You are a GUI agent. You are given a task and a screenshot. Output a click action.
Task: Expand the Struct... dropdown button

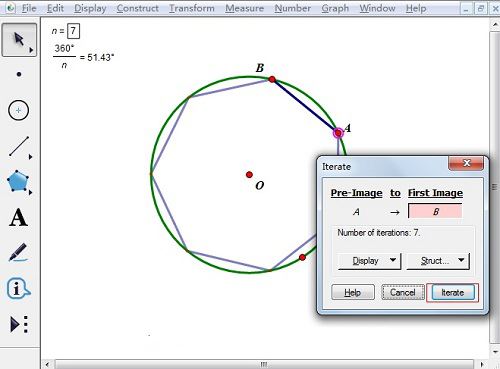[438, 261]
